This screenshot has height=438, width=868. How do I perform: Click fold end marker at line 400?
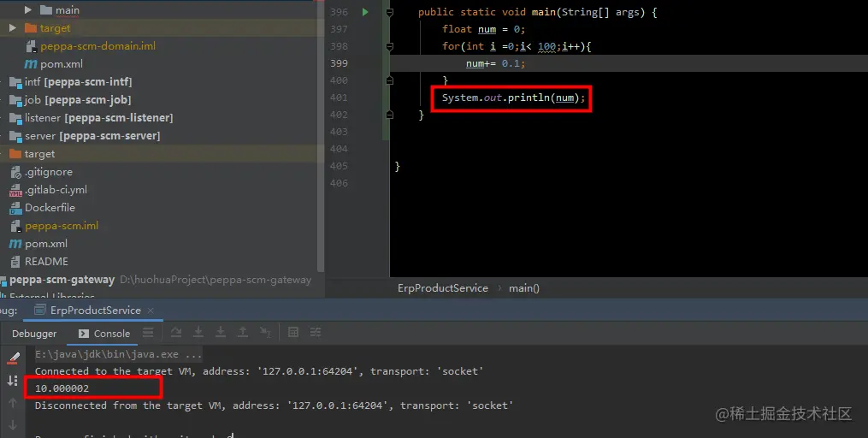[x=390, y=81]
